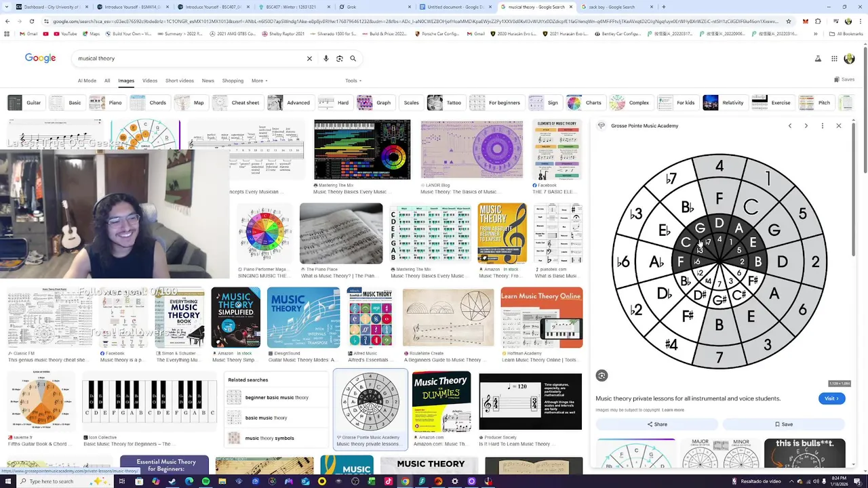Open 'this is bulls**t' related image thumbnail
The width and height of the screenshot is (868, 488).
click(x=805, y=453)
